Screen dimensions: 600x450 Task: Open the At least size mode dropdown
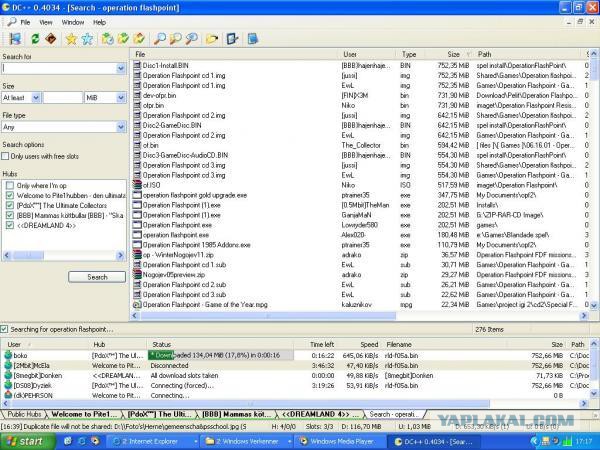36,98
